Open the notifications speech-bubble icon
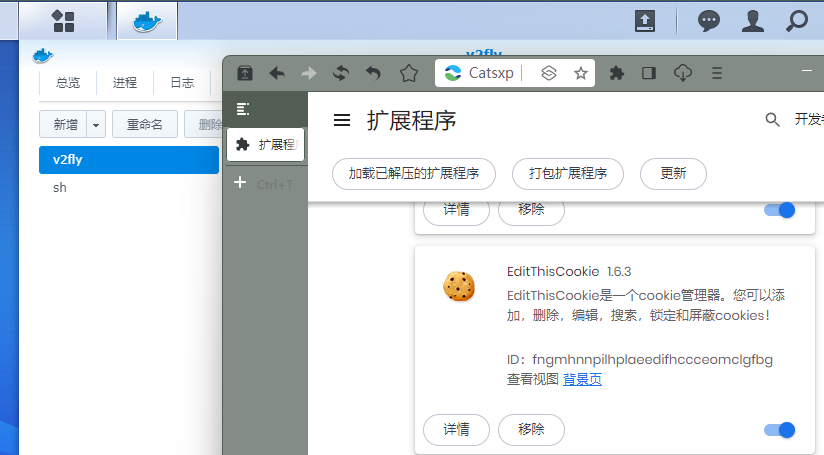The width and height of the screenshot is (824, 455). click(708, 21)
